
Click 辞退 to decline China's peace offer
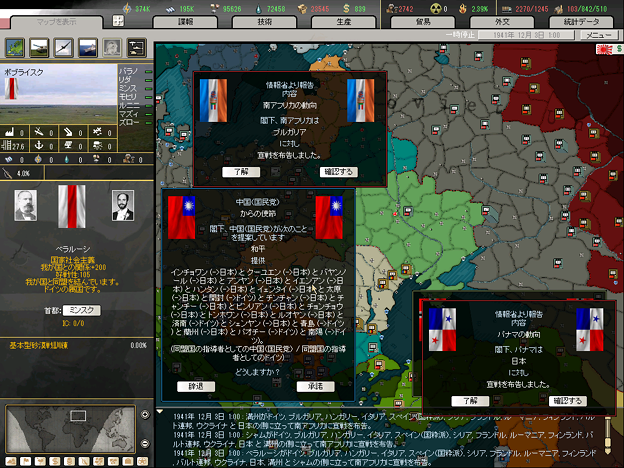click(x=196, y=386)
